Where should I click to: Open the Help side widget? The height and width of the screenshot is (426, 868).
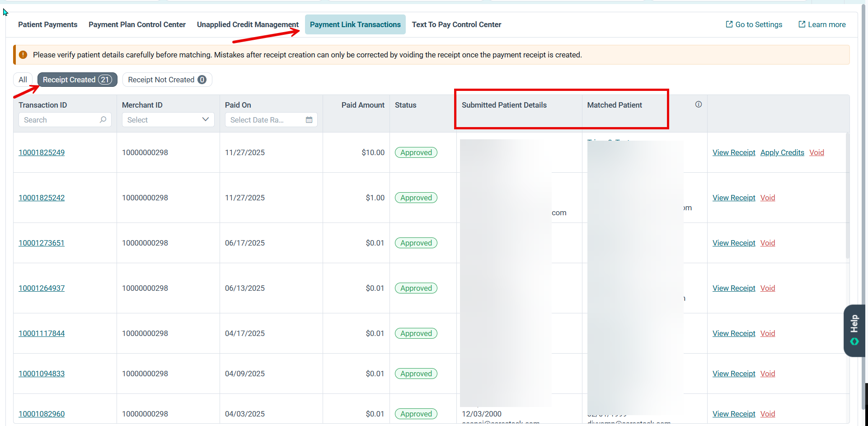tap(854, 331)
